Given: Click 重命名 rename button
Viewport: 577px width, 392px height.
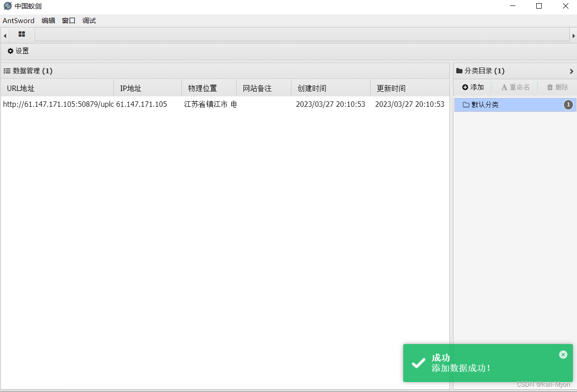Looking at the screenshot, I should pos(515,87).
